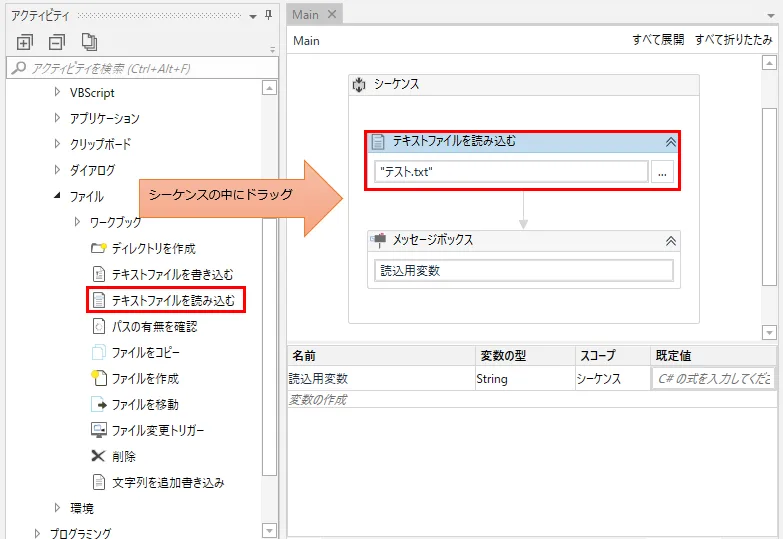This screenshot has width=783, height=539.
Task: Open the Activities panel dropdown arrow
Action: pos(253,16)
